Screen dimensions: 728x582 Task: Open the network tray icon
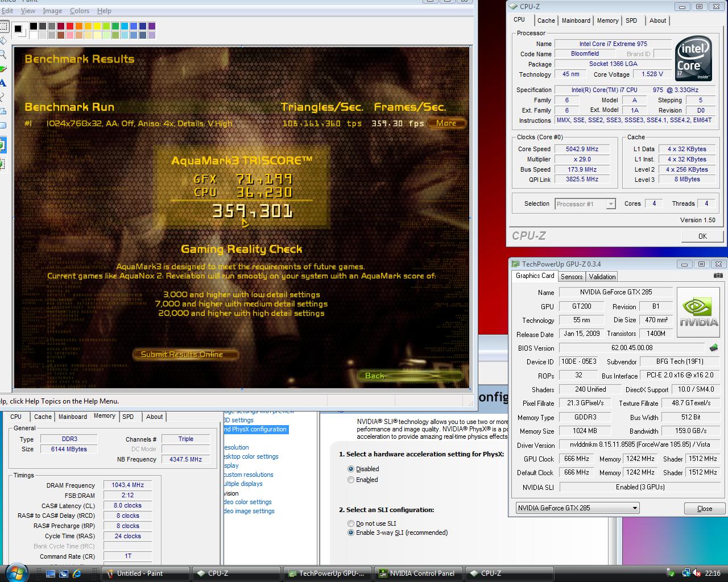pos(686,573)
